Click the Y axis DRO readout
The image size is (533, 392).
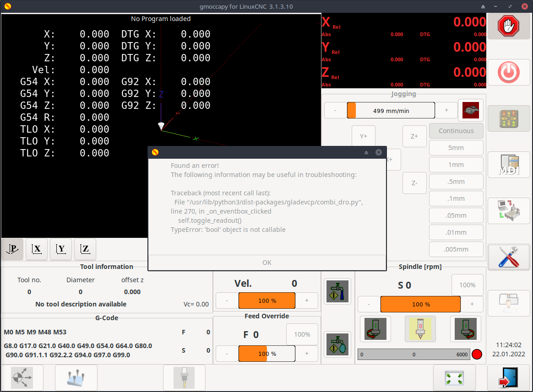404,51
